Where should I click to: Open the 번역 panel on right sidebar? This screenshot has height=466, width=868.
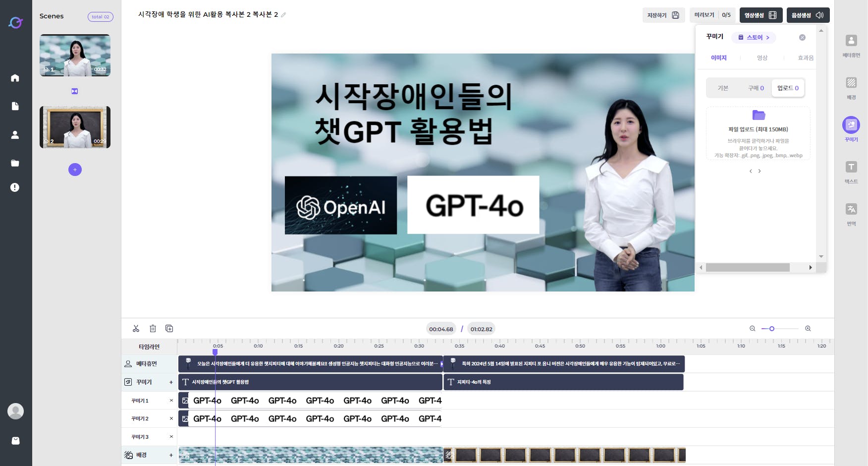[851, 214]
